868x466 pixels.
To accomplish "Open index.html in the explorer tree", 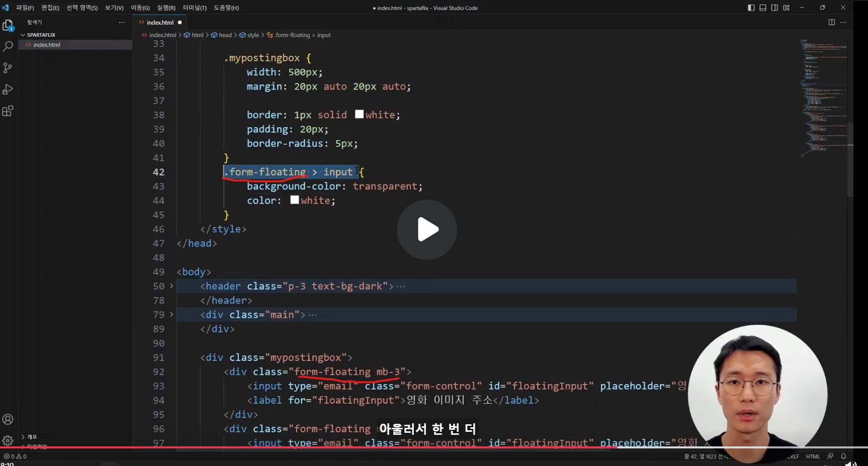I will coord(47,45).
